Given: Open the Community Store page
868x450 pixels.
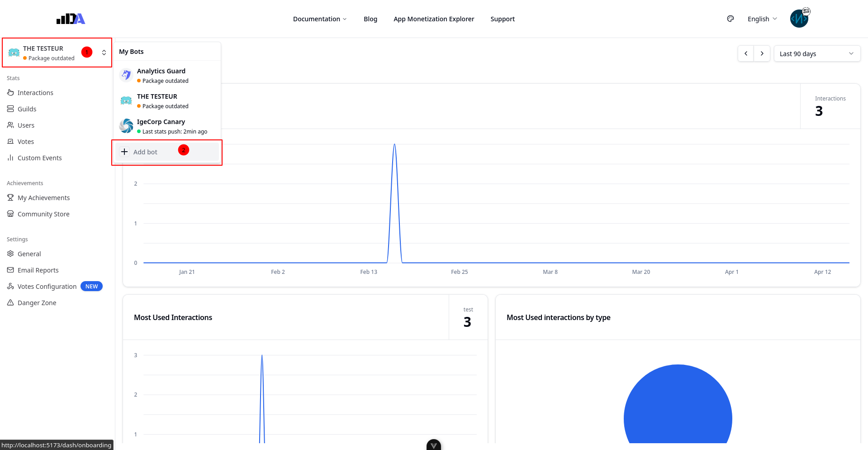Looking at the screenshot, I should click(43, 214).
